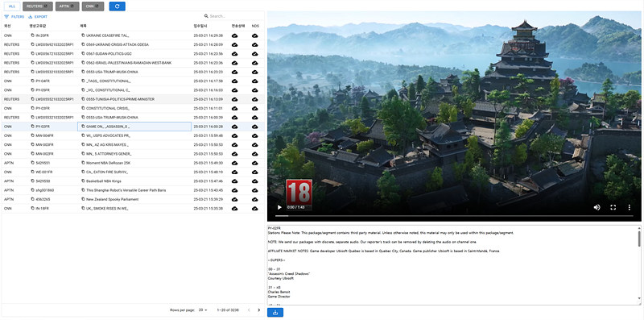Click 전송상태 cloud in 0562-ISRAEL-PALESTINIANS row
The image size is (644, 320).
(234, 63)
